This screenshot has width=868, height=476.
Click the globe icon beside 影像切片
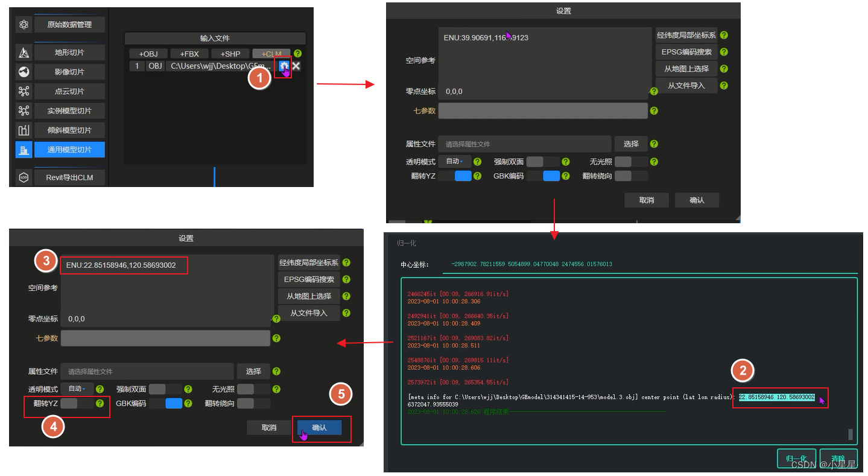click(x=24, y=72)
